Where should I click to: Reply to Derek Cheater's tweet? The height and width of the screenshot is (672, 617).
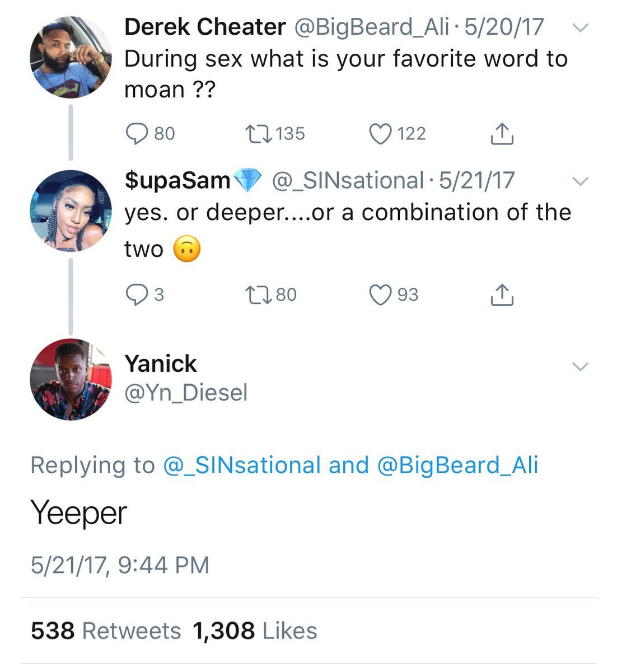(x=136, y=134)
